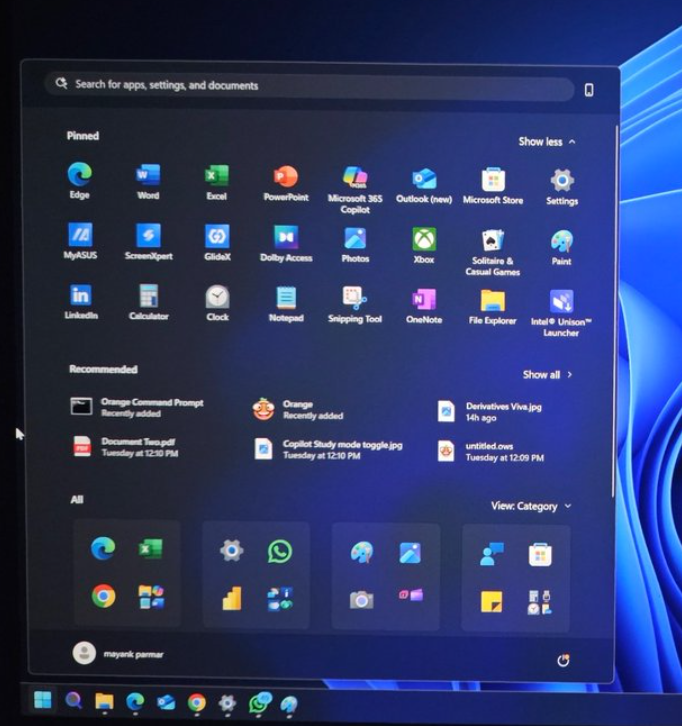Open Dolby Access app
Viewport: 682px width, 726px height.
coord(286,244)
